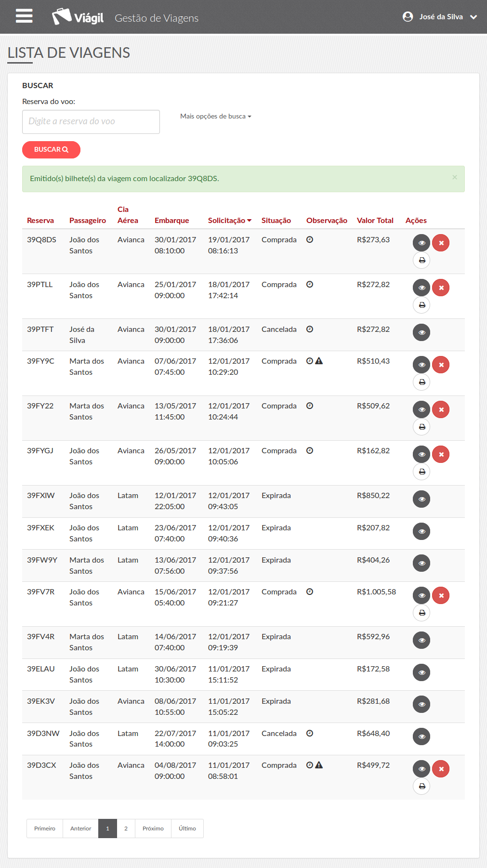Click the flight reservation search field
Viewport: 487px width, 868px height.
tap(91, 122)
